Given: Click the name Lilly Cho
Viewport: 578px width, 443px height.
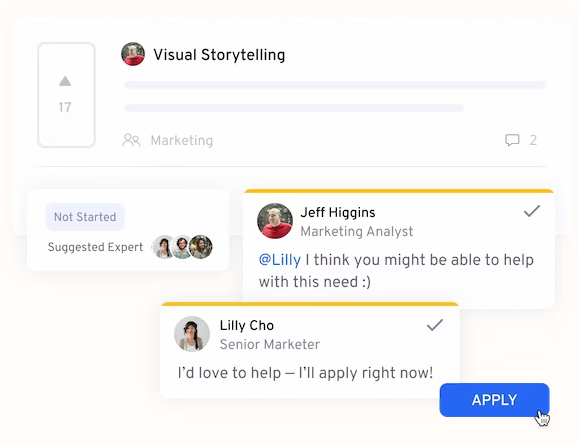Looking at the screenshot, I should click(x=247, y=325).
